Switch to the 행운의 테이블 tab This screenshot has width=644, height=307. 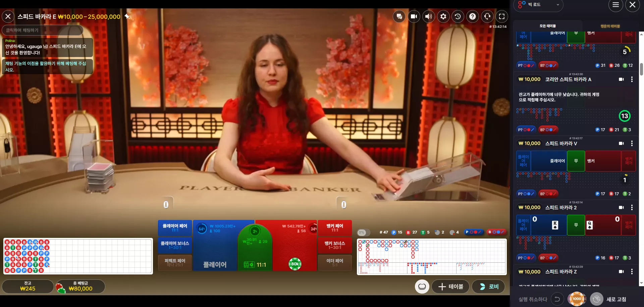pos(610,26)
